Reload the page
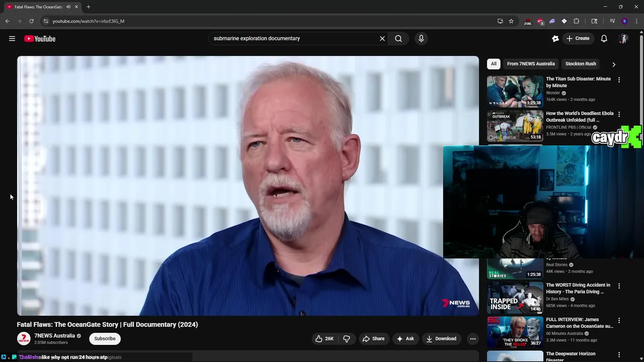Screen dimensions: 644x362 tap(31, 21)
